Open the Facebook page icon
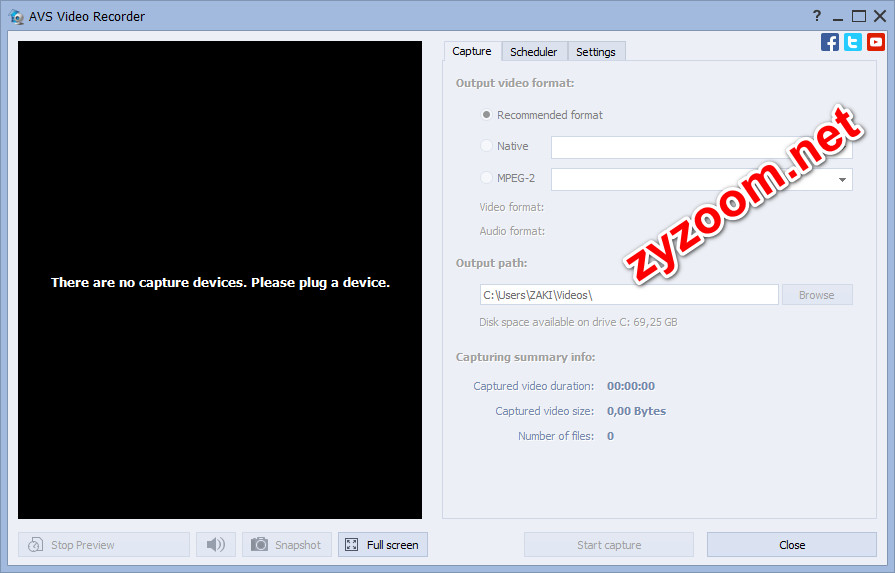895x573 pixels. (830, 42)
